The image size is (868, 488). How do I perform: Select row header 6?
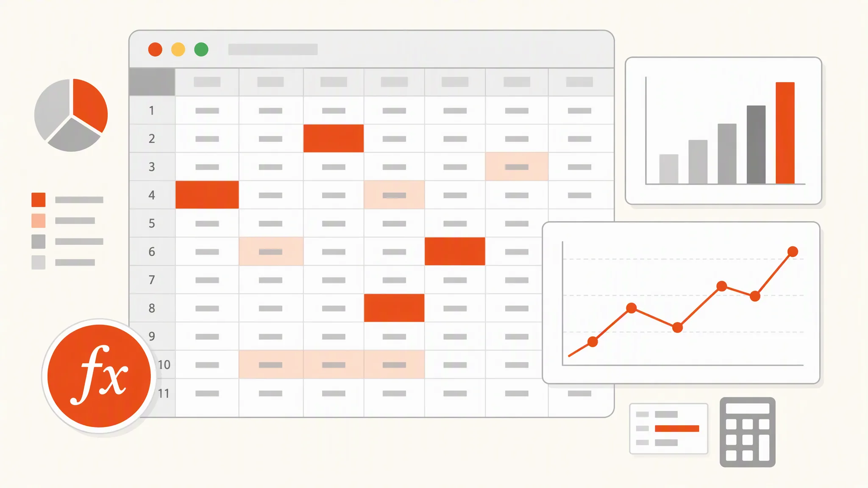tap(152, 252)
